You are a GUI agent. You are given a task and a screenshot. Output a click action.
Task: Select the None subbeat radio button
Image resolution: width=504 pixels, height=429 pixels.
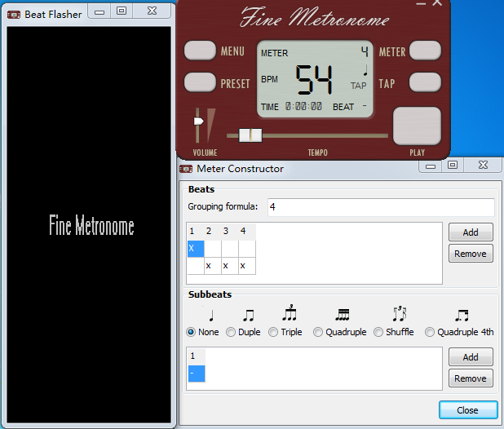[x=192, y=332]
